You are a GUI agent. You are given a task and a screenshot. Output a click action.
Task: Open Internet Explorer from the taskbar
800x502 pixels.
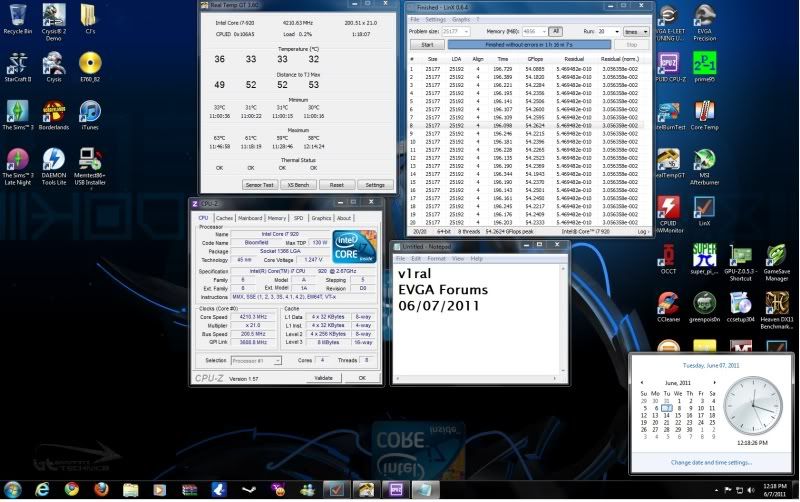click(x=42, y=489)
